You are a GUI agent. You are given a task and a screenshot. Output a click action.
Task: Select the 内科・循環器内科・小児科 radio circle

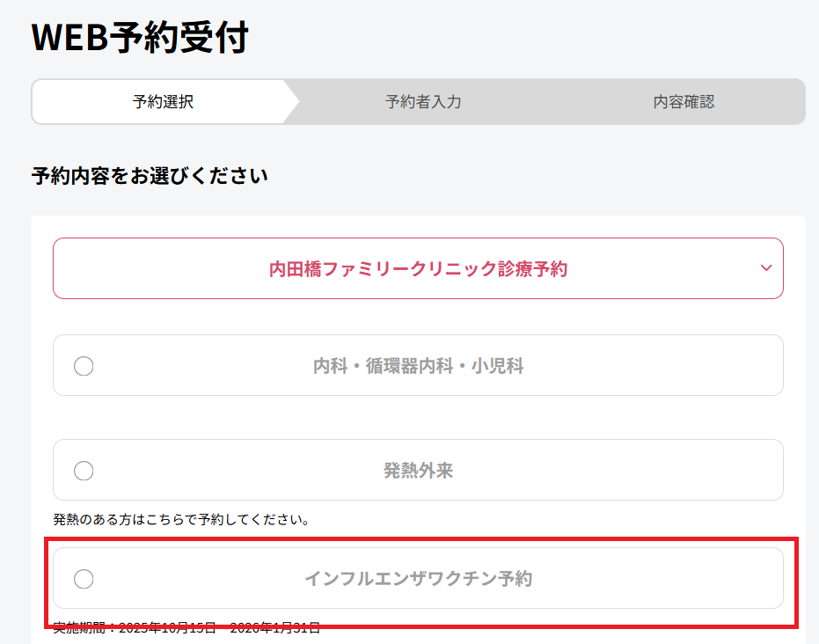point(84,366)
